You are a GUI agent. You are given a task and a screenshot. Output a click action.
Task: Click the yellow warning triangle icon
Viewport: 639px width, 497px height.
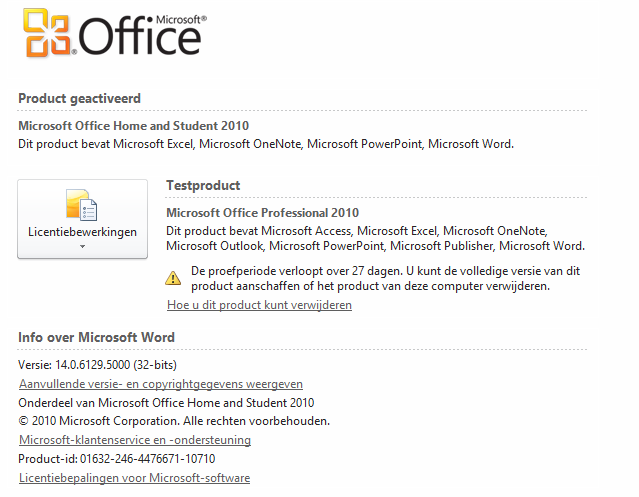(x=174, y=277)
